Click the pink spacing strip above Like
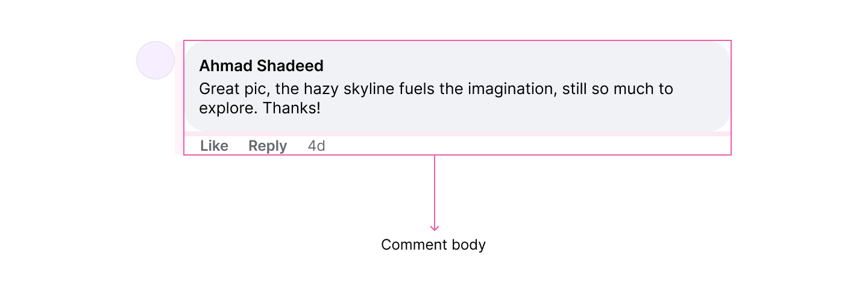The image size is (868, 287). pos(458,134)
